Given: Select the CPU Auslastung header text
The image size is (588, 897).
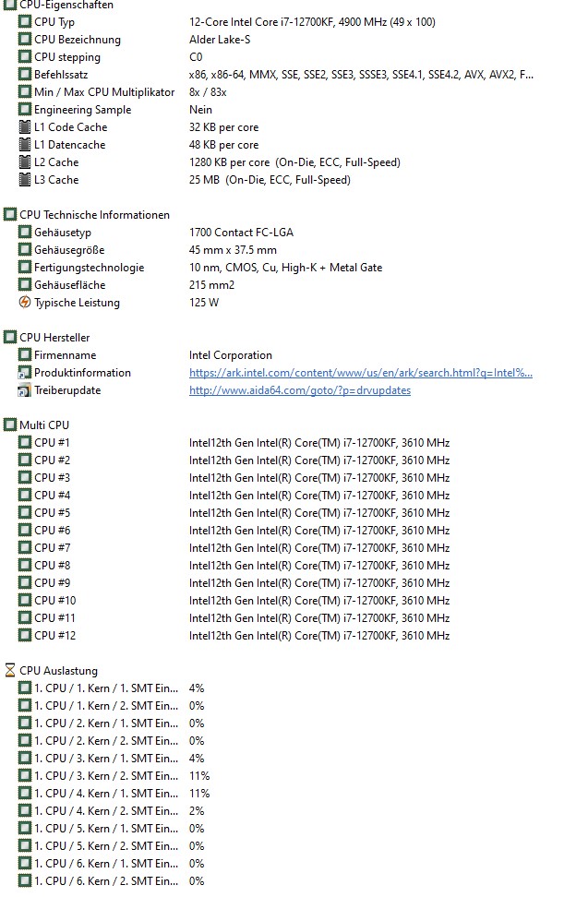Looking at the screenshot, I should (x=58, y=671).
